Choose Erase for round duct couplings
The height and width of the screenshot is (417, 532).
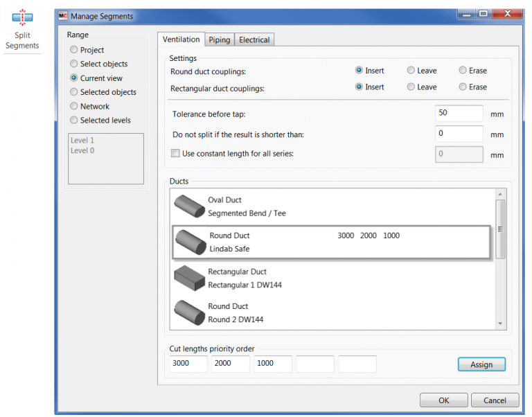(x=463, y=71)
